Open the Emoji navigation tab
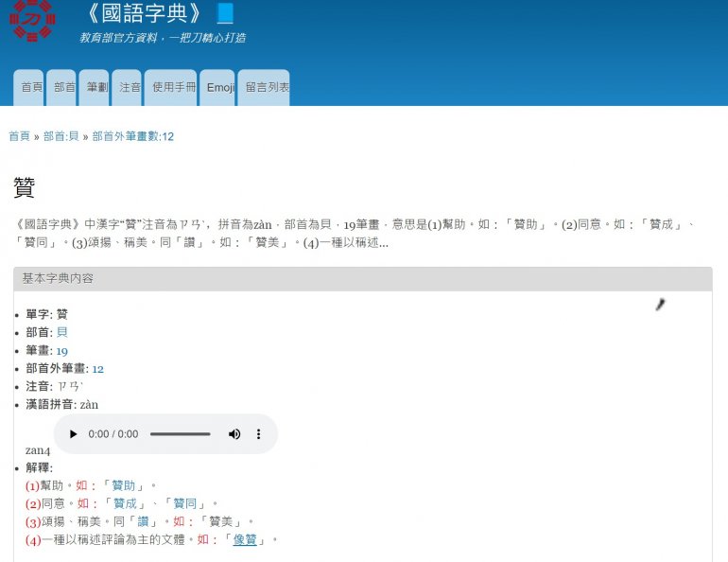This screenshot has width=728, height=562. [217, 87]
